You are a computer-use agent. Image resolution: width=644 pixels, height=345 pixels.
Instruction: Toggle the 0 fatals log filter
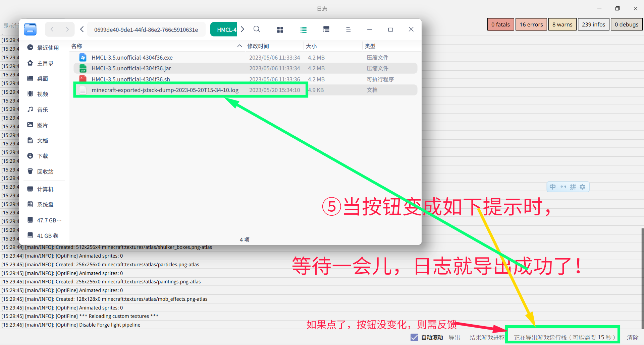click(x=500, y=24)
